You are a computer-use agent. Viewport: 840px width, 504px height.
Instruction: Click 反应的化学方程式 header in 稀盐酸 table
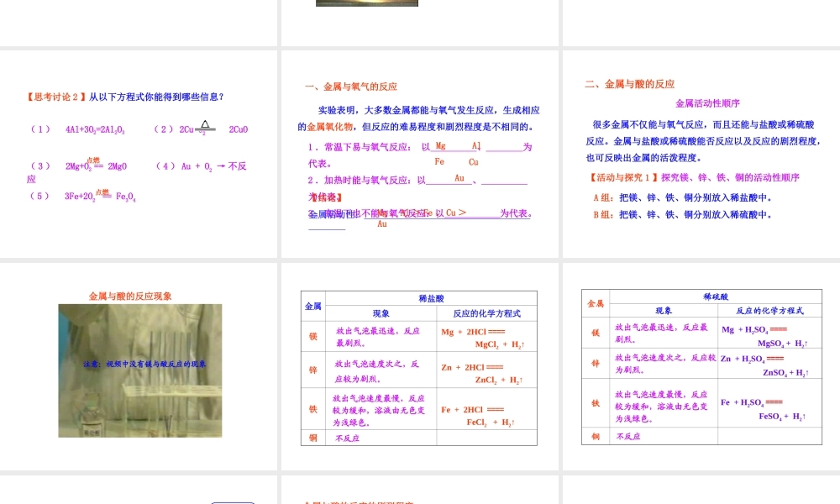click(486, 313)
